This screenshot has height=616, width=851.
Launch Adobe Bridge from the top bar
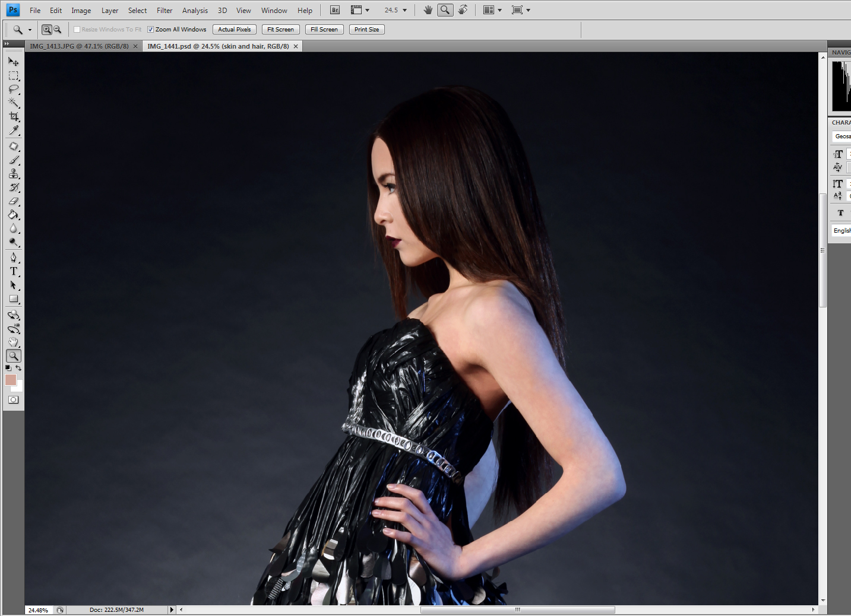click(335, 10)
